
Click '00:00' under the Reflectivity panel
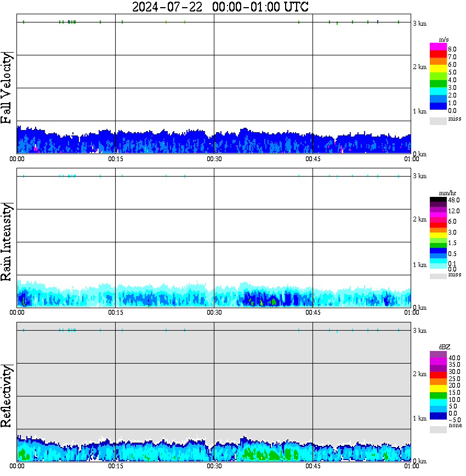click(17, 466)
